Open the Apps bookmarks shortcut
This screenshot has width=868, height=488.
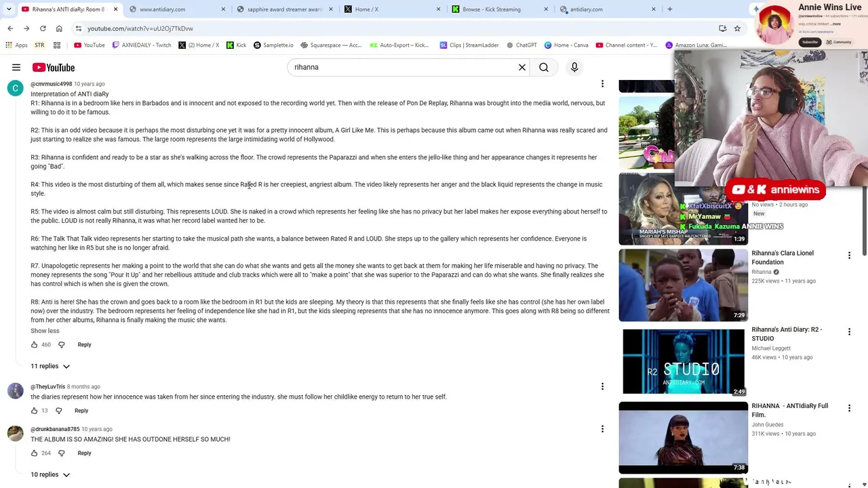tap(16, 45)
